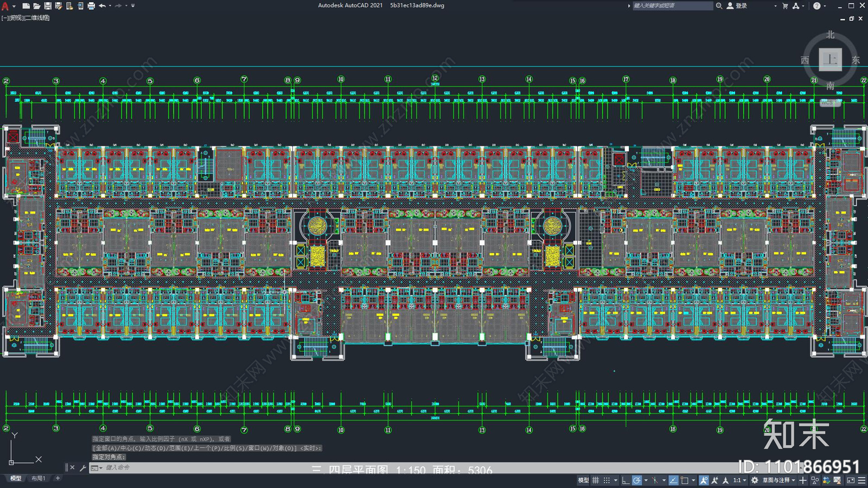Open the AutoCAD application menu logo
The width and height of the screenshot is (868, 488).
pos(5,6)
